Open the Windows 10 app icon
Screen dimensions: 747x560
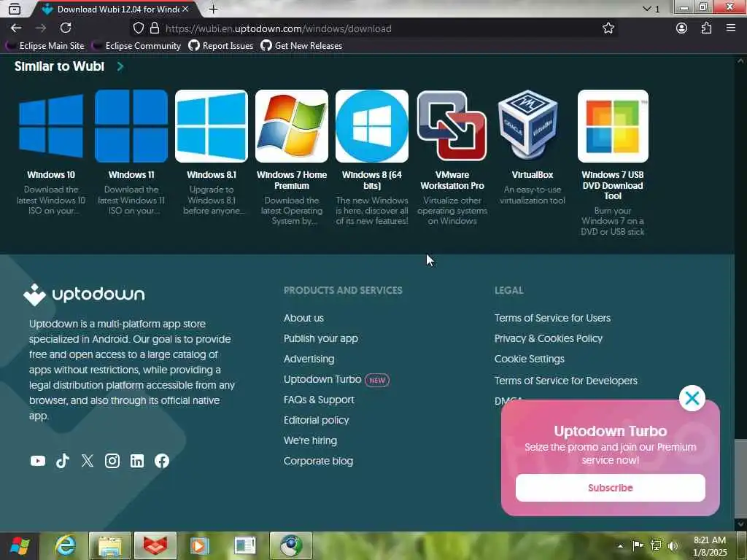(x=51, y=126)
